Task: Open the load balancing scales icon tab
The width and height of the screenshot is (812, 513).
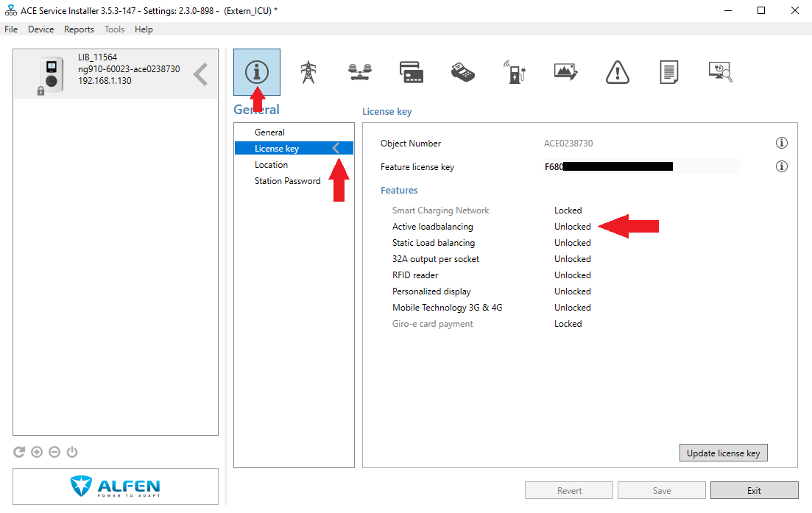Action: 359,72
